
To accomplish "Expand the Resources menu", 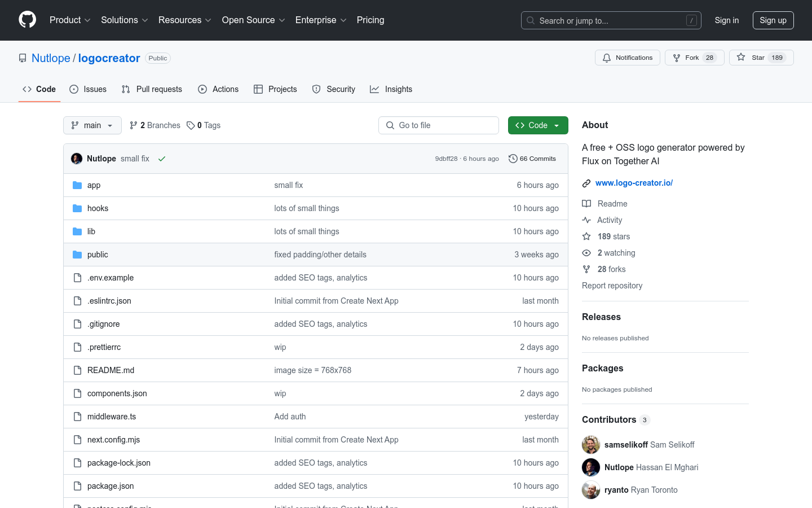I will (185, 20).
